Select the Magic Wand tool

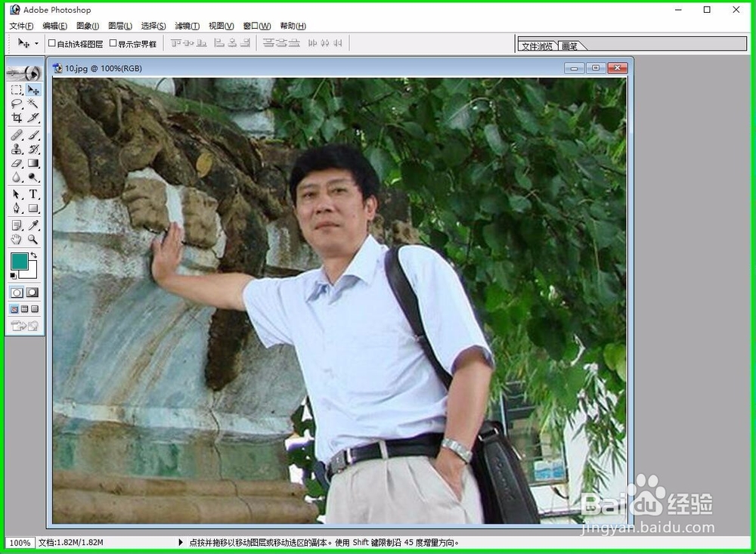click(x=33, y=104)
